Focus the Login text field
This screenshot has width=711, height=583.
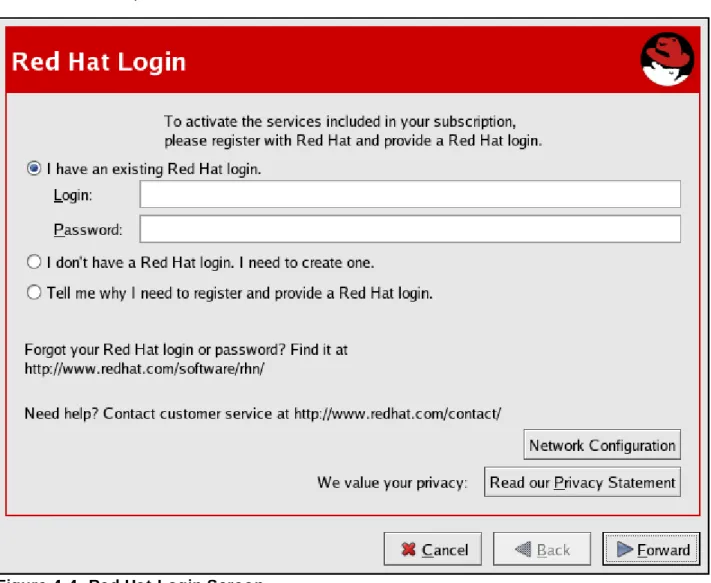coord(410,194)
